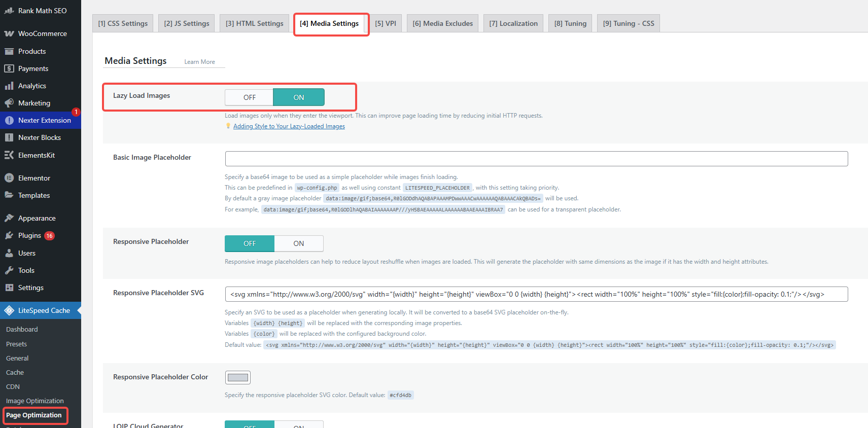
Task: Click the WooCommerce icon in sidebar
Action: pos(9,33)
